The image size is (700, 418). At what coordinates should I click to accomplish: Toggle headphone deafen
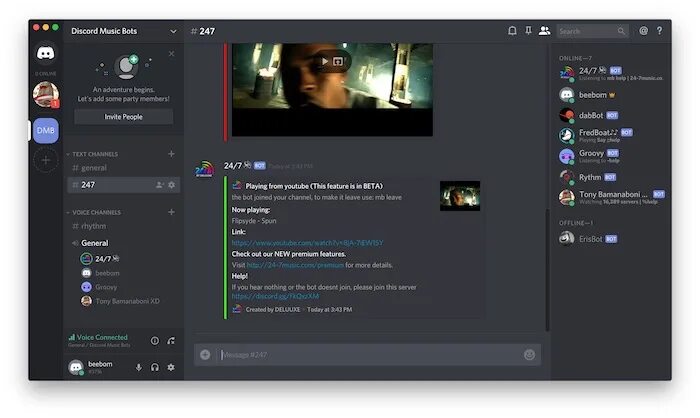pyautogui.click(x=155, y=368)
